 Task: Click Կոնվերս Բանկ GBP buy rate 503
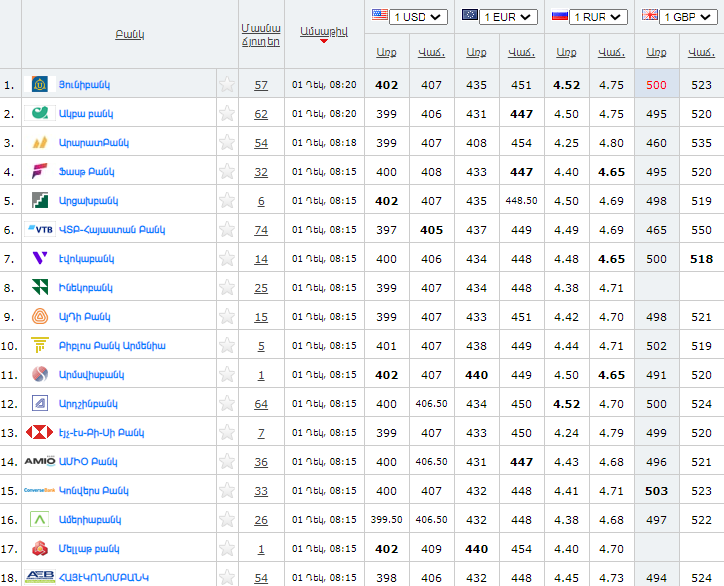(656, 490)
